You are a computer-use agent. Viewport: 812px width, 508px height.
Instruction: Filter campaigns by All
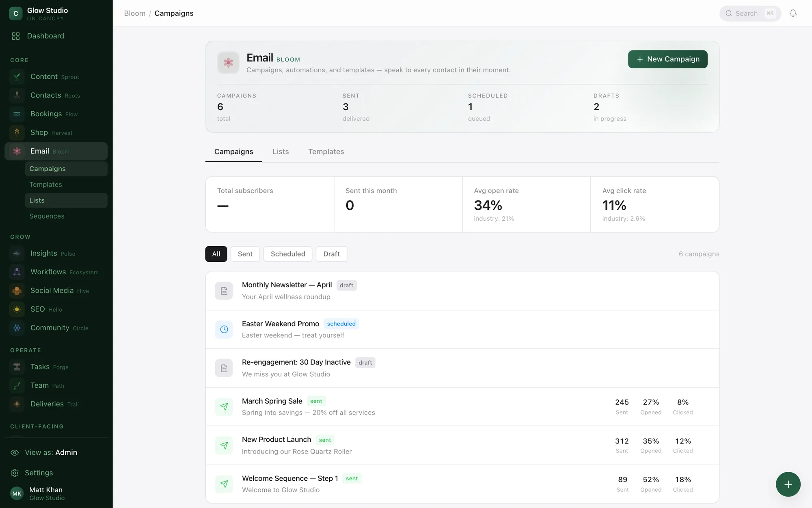click(216, 254)
